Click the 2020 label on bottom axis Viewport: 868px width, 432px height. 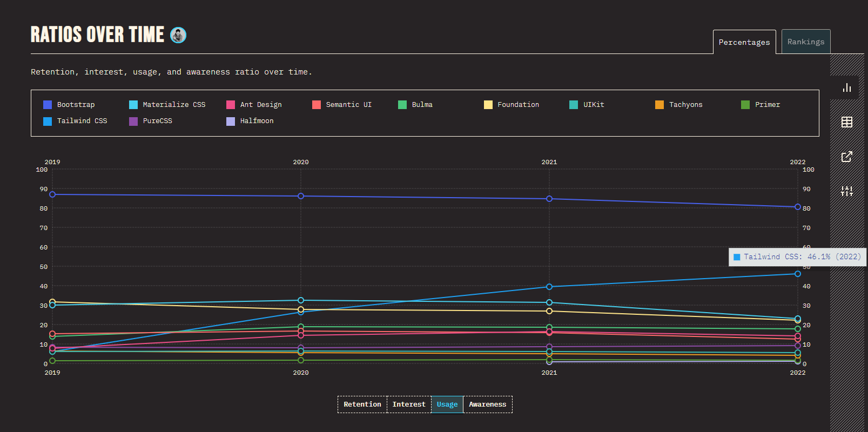(x=301, y=373)
